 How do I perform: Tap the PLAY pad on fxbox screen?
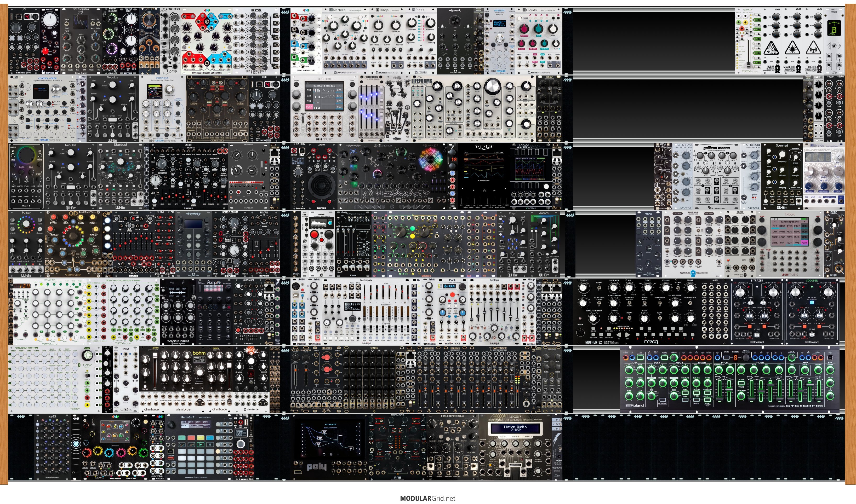805,242
